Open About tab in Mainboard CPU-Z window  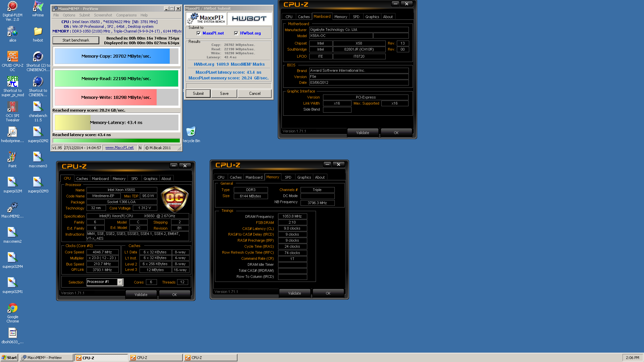(388, 17)
